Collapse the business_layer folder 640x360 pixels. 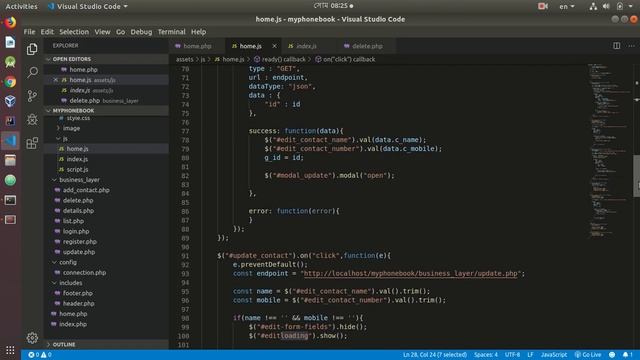click(x=79, y=180)
